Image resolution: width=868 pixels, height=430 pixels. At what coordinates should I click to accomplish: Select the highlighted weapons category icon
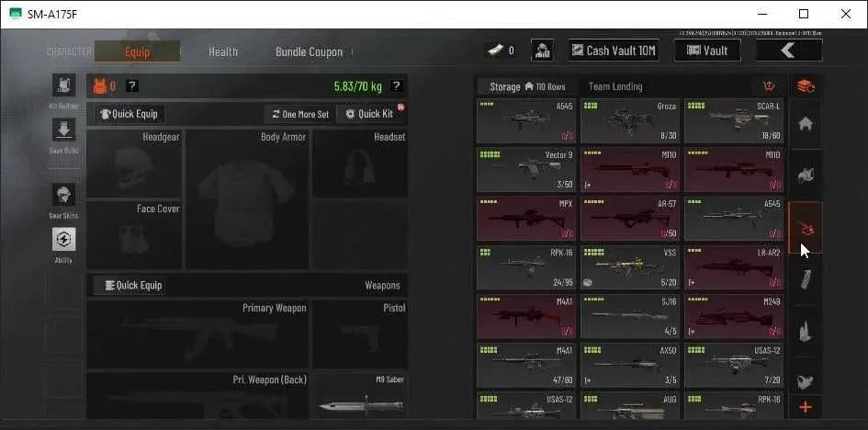pos(806,227)
